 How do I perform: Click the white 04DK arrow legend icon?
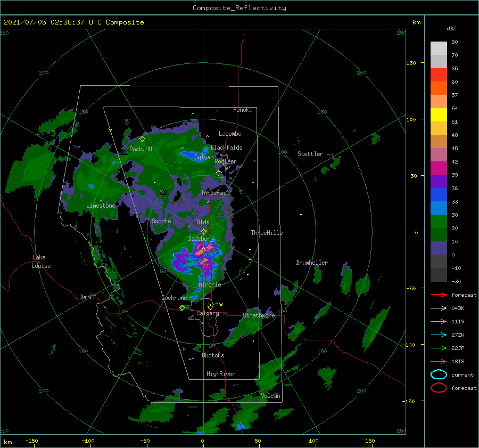coord(439,308)
